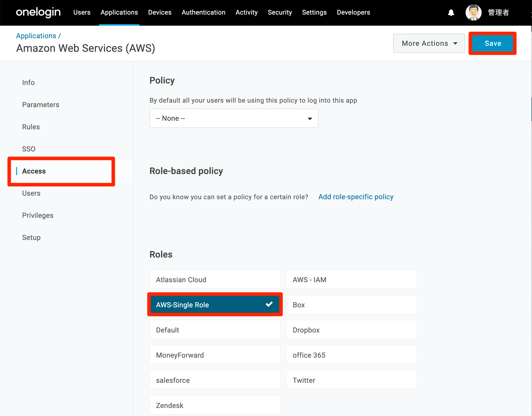Open the Applications top menu
532x416 pixels.
point(119,12)
